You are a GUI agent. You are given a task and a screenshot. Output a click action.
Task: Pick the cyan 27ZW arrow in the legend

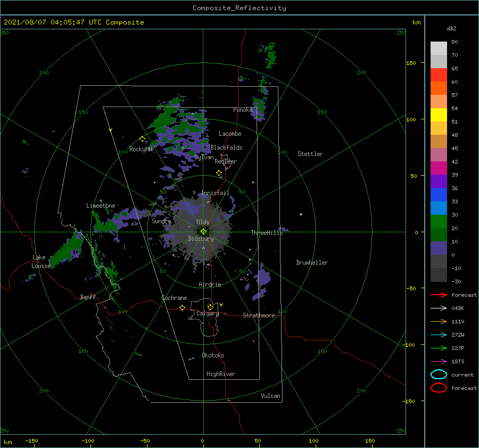pos(439,335)
